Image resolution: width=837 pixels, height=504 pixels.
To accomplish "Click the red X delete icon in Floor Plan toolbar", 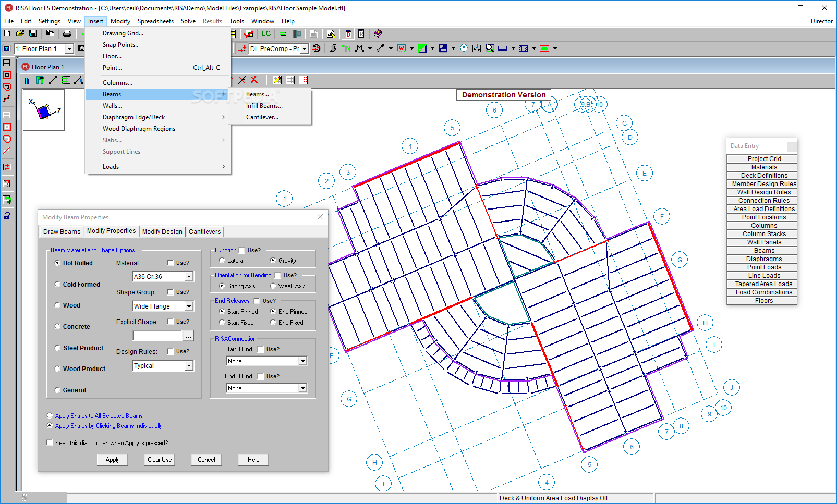I will (254, 80).
